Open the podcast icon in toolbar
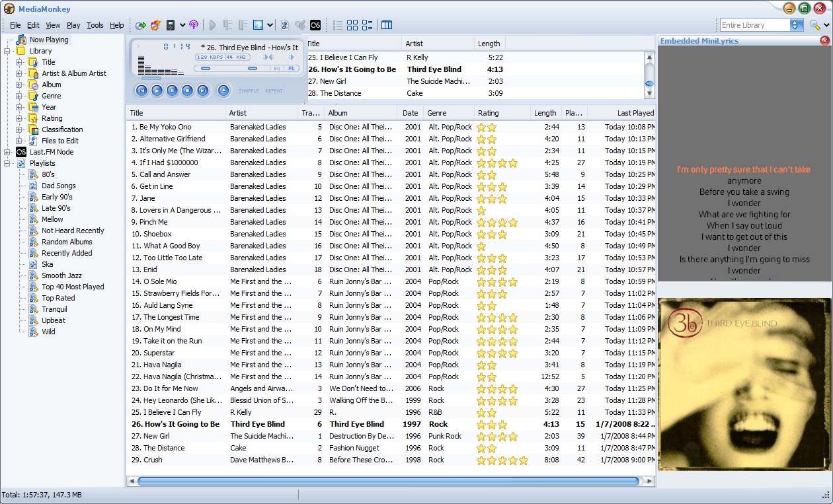The width and height of the screenshot is (833, 504). click(x=194, y=25)
